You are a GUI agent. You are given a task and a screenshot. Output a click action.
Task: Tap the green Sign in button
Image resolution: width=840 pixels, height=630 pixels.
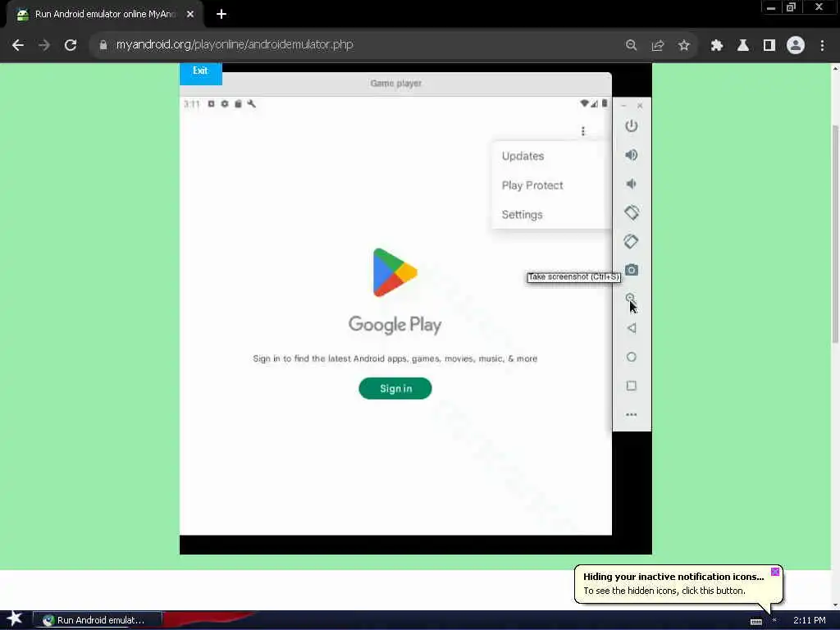395,388
